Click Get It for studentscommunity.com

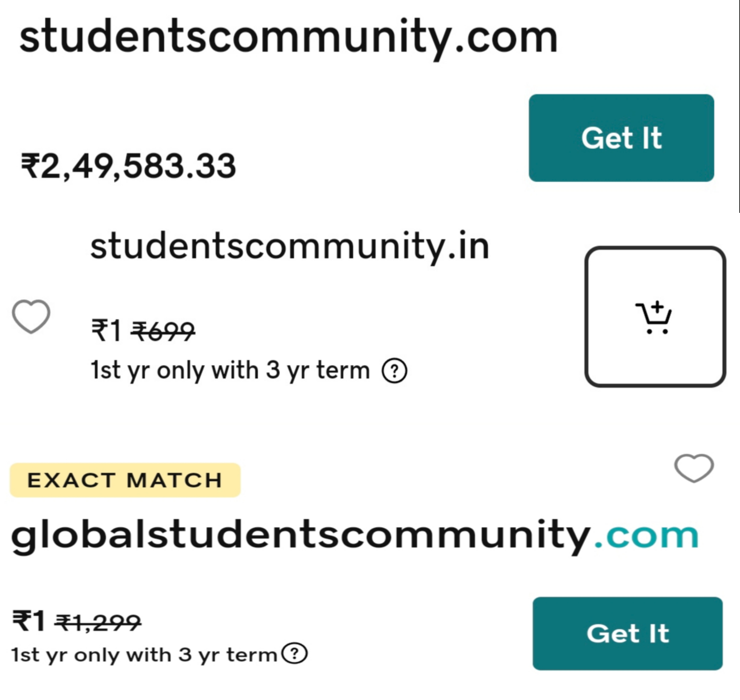tap(621, 138)
